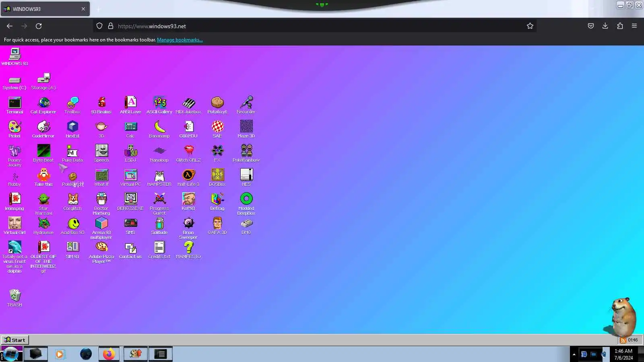Open the TRASH recycle bin

tap(15, 298)
